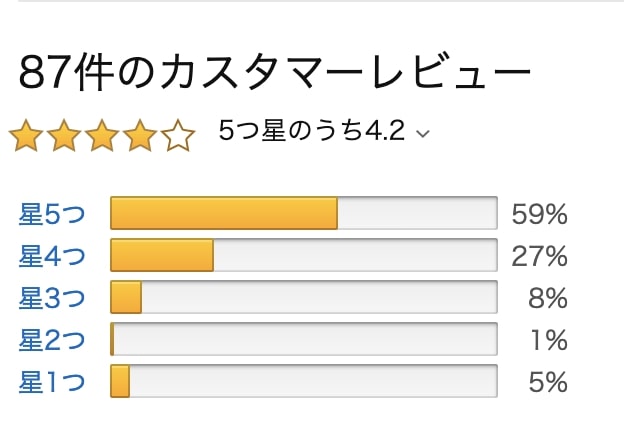
Task: Filter reviews by 星5つ link
Action: click(x=52, y=214)
